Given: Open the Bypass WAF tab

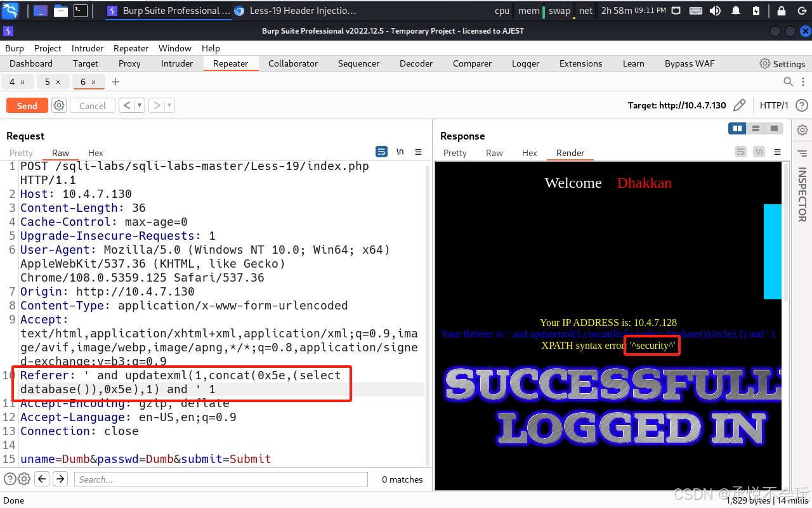Looking at the screenshot, I should (690, 63).
